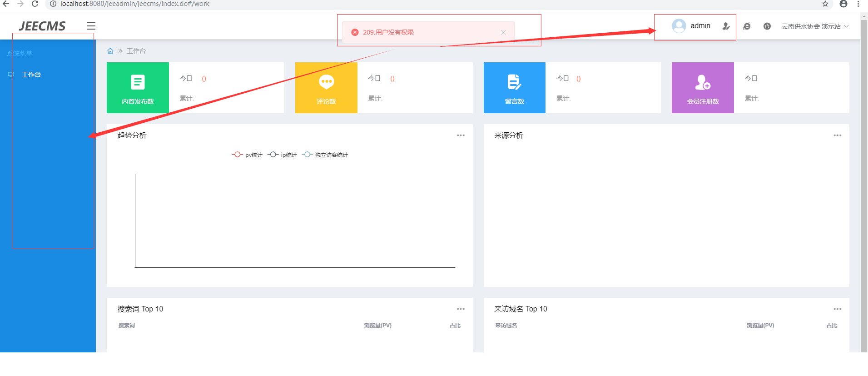Bookmark this page with the star icon

[x=825, y=4]
